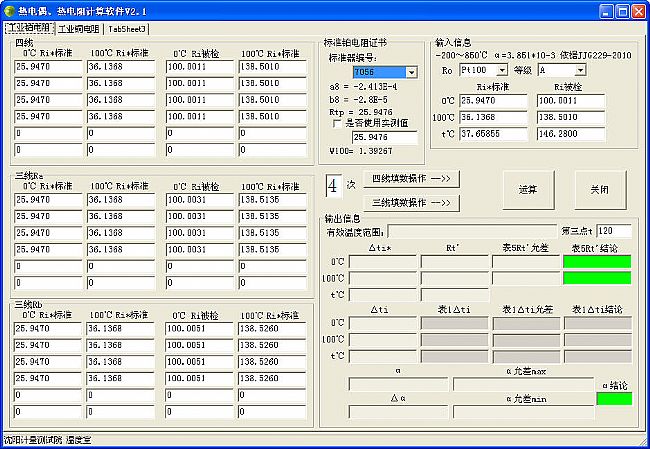The height and width of the screenshot is (449, 650).
Task: Click input info 100℃ Ri*标准 field 36.1368
Action: 493,117
